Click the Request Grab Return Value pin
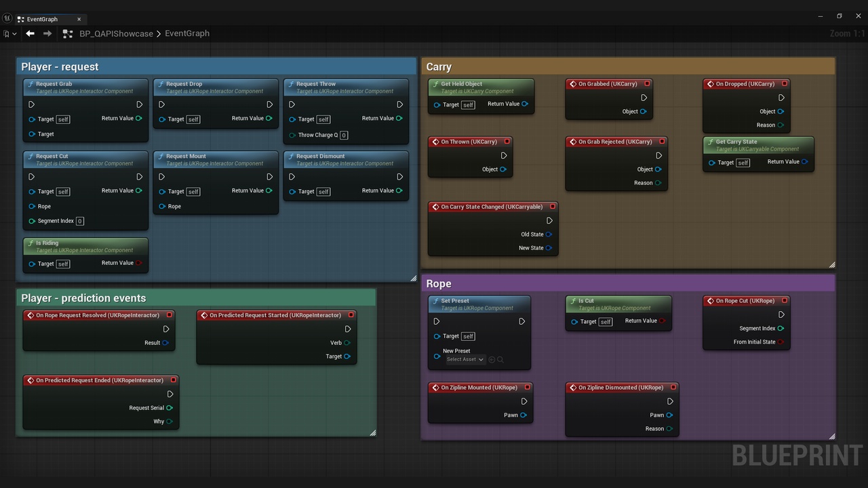 point(138,118)
